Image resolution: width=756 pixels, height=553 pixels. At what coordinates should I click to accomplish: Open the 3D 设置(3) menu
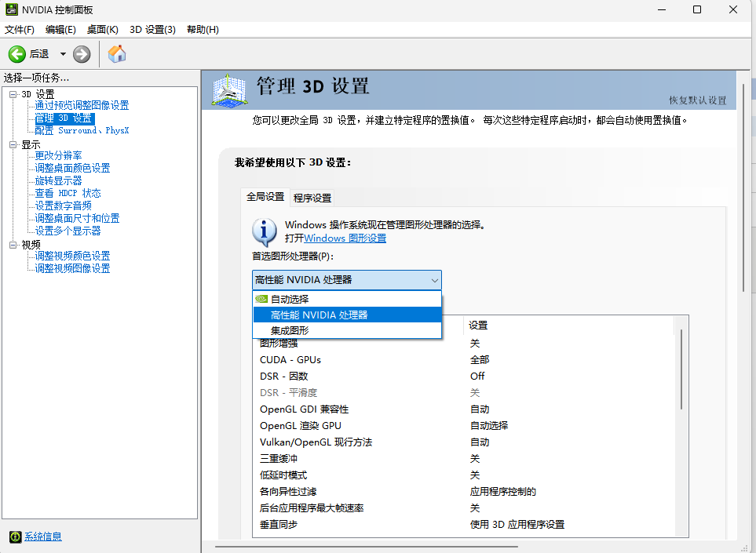click(x=153, y=30)
